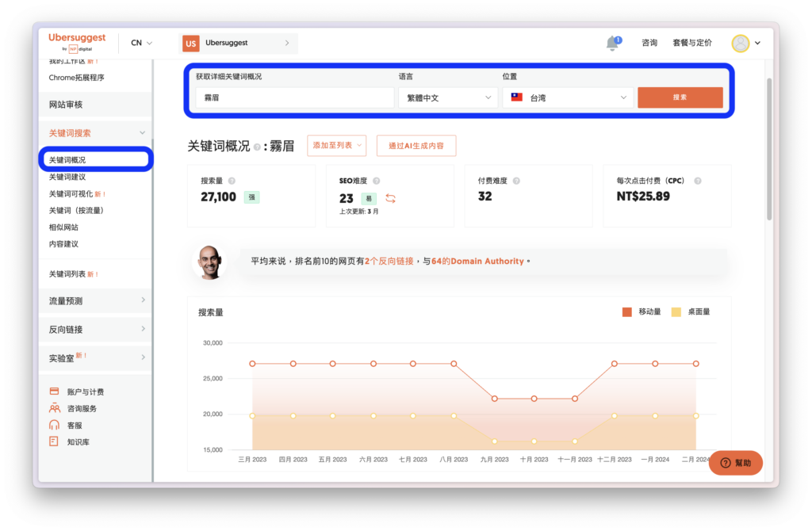Click help icon beside 关键词概况 heading
The width and height of the screenshot is (812, 531).
(x=257, y=147)
